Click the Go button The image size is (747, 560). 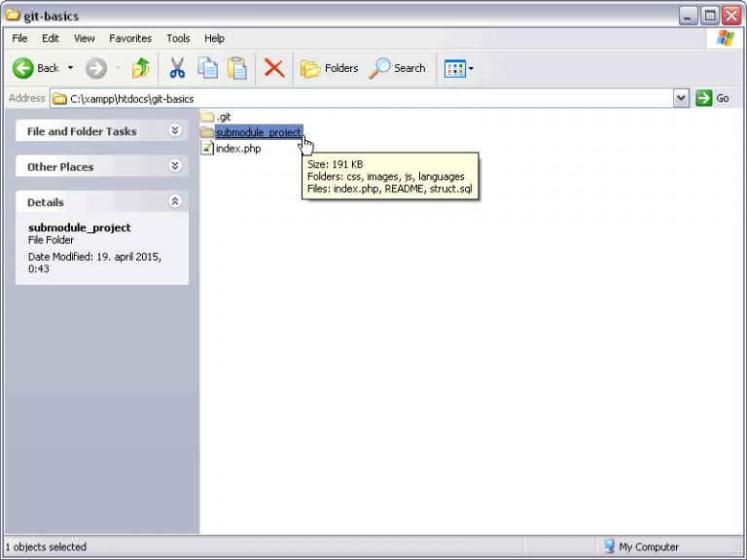pyautogui.click(x=713, y=98)
